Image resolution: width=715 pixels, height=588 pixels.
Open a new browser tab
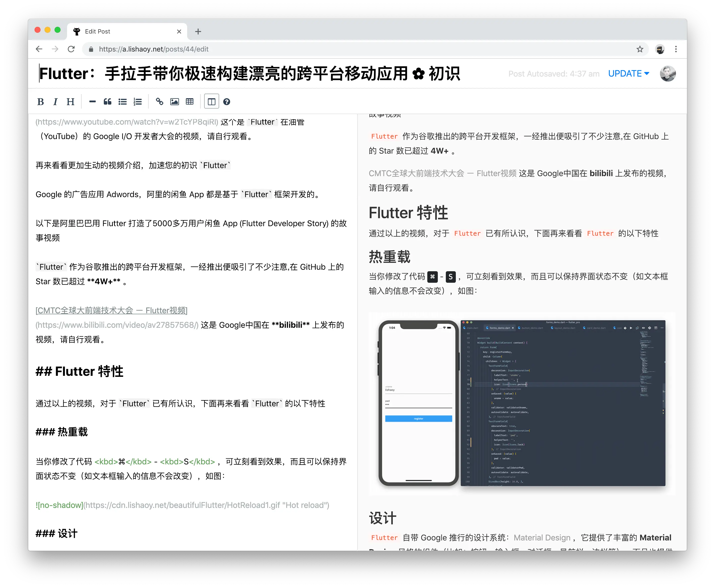[x=198, y=32]
